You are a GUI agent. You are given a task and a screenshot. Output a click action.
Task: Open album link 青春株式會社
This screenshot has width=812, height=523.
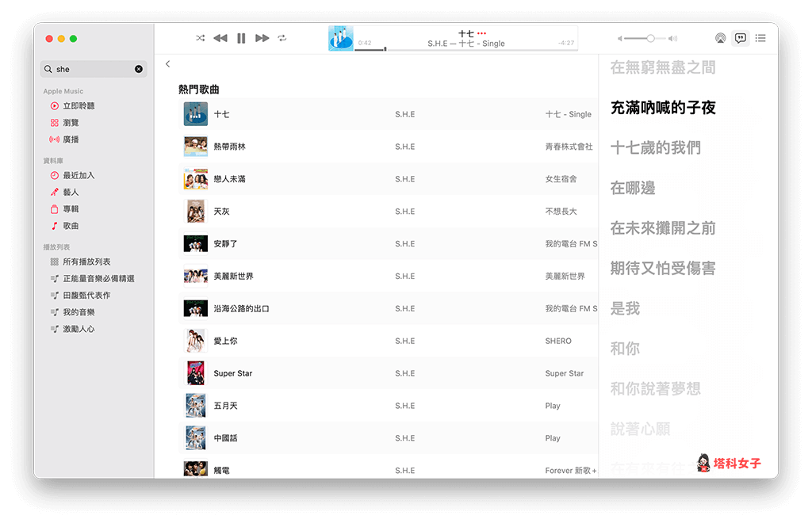569,147
